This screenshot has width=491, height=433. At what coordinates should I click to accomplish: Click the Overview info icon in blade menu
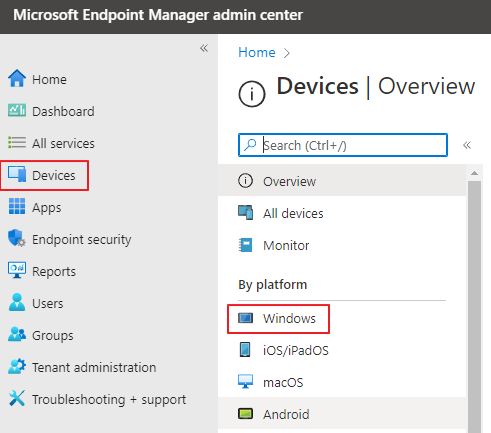click(x=245, y=181)
